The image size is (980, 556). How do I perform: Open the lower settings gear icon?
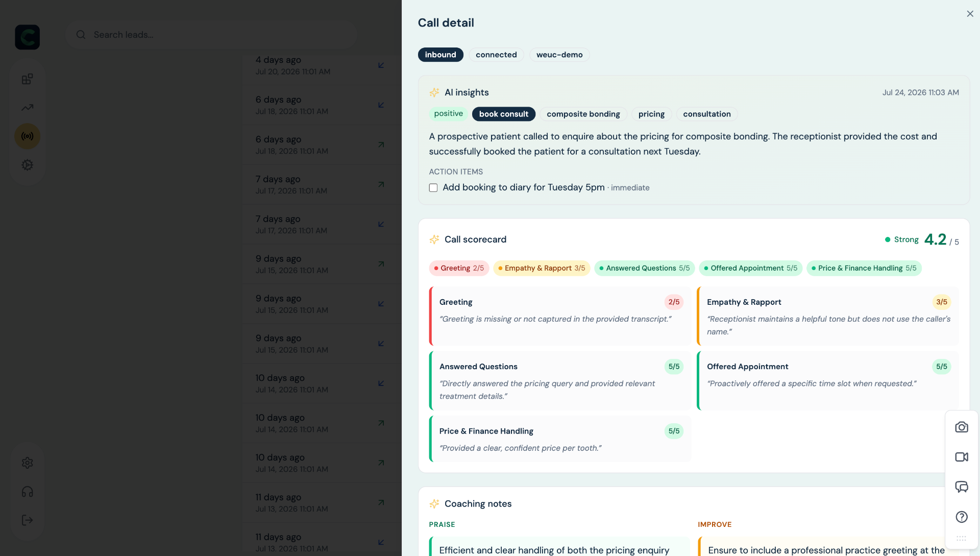click(28, 463)
